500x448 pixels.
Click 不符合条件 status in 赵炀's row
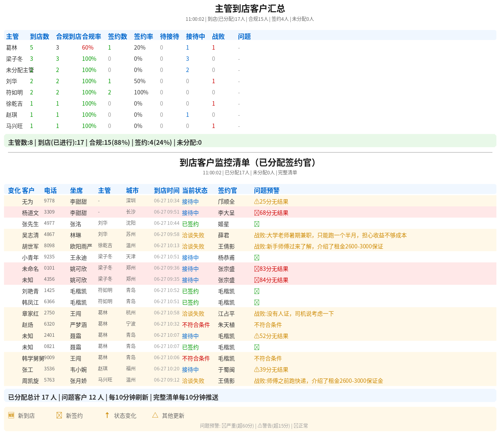point(196,325)
